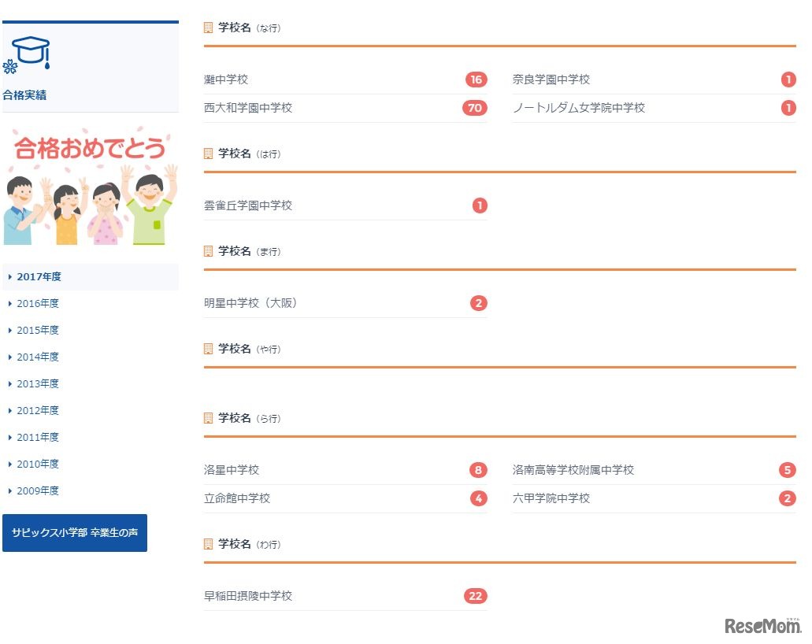Click the 22 badge beside 早稲田摂陵中学校
The height and width of the screenshot is (644, 812).
tap(475, 596)
